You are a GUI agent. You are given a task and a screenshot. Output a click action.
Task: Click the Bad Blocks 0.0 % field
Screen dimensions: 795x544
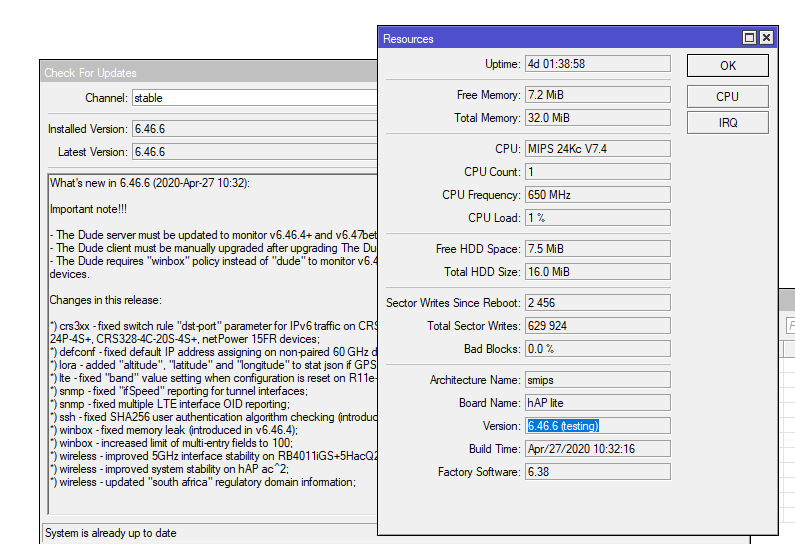coord(598,349)
